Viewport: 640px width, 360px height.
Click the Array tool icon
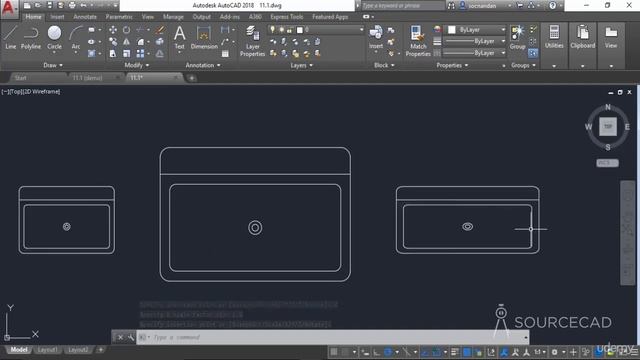140,53
